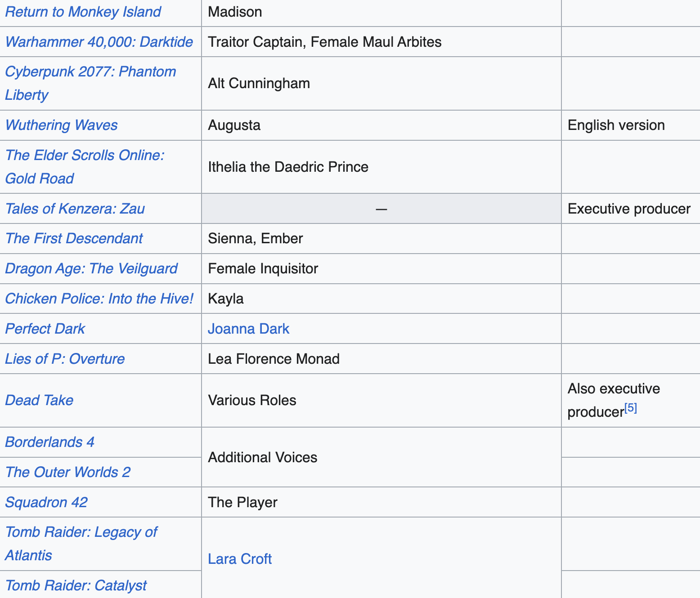Select the Traitor Captain, Female Maul Arbites text
The width and height of the screenshot is (700, 598).
[325, 42]
